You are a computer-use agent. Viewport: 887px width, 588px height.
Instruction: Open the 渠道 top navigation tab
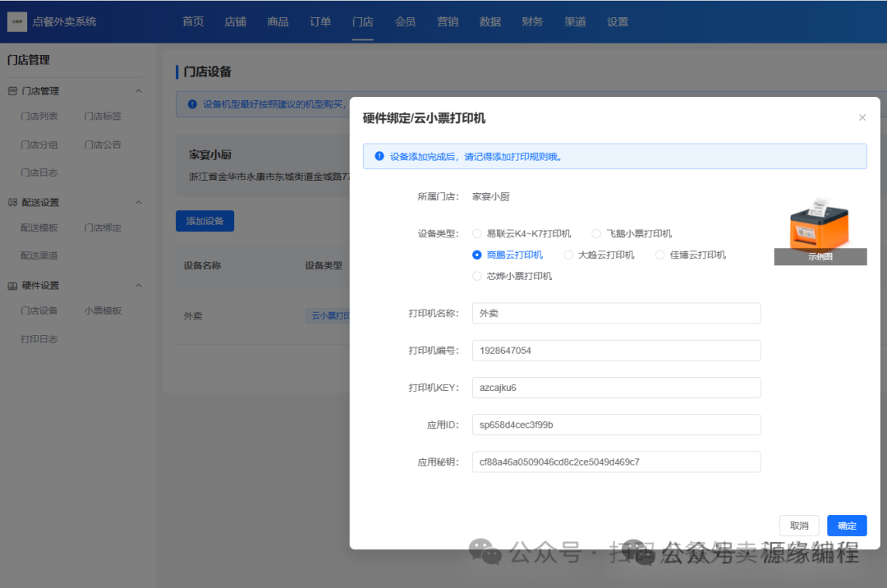coord(575,21)
